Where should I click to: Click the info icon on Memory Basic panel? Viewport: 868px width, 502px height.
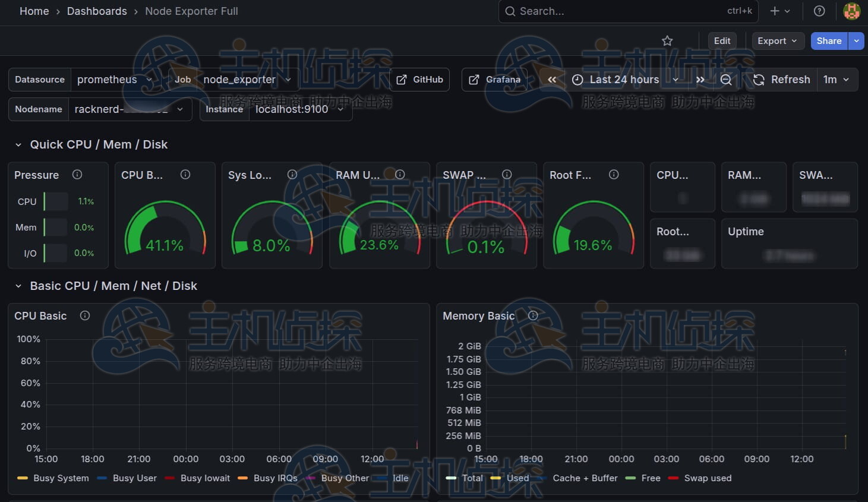click(x=533, y=316)
